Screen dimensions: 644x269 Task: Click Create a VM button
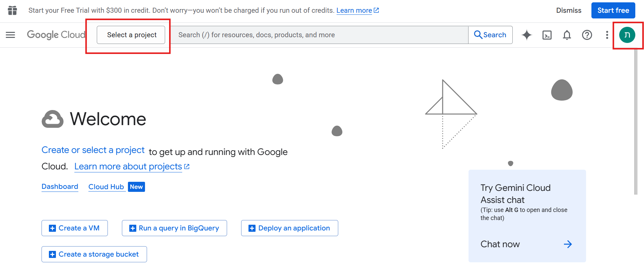point(75,228)
